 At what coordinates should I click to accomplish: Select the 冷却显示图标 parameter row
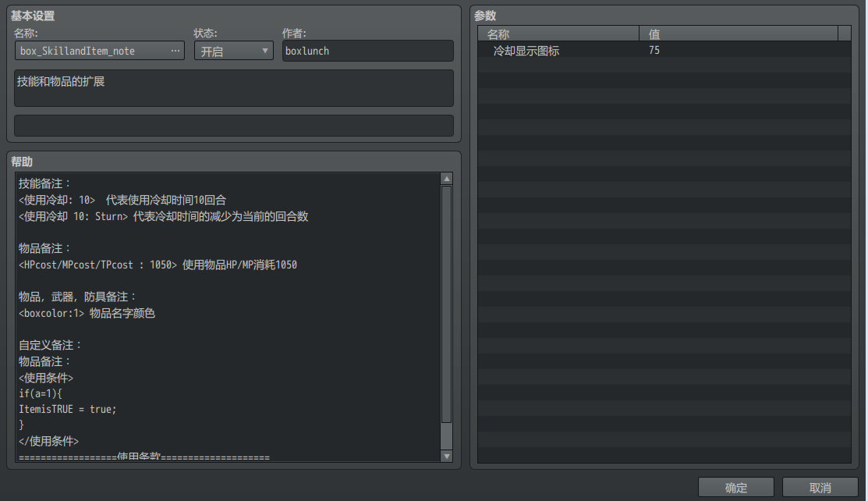664,51
